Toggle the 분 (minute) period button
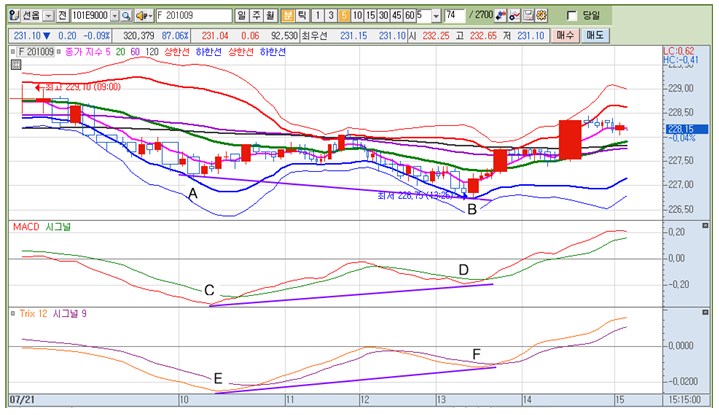 (x=288, y=16)
